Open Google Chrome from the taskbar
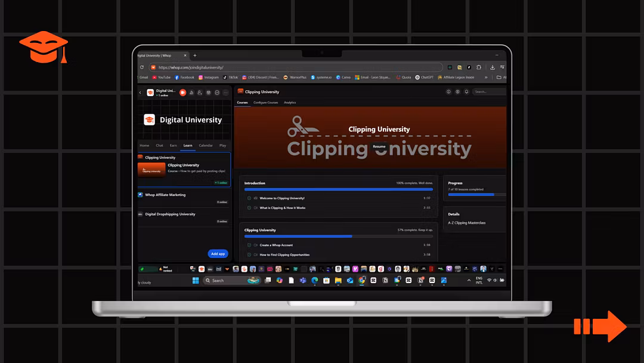Screen dimensions: 644x363 coord(362,281)
